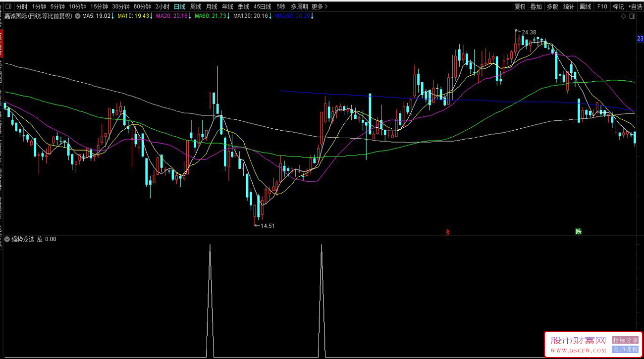Viewport: 644px width, 359px height.
Task: Select the 日线 daily chart tab
Action: 179,7
